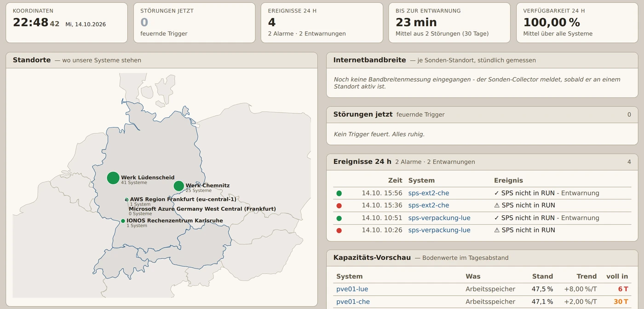Click the 47,5 % Stand value
The image size is (644, 309).
pos(542,289)
